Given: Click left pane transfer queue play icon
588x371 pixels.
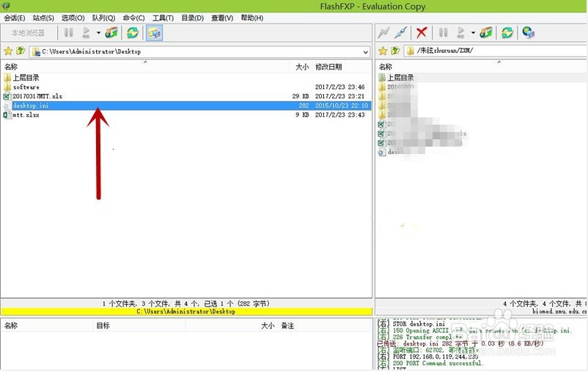Looking at the screenshot, I should pyautogui.click(x=87, y=33).
